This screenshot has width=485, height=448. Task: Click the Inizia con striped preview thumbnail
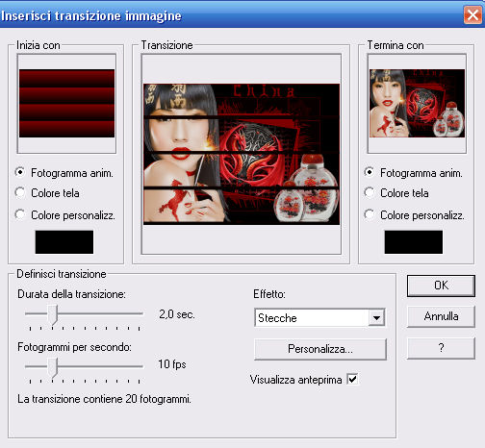[66, 103]
